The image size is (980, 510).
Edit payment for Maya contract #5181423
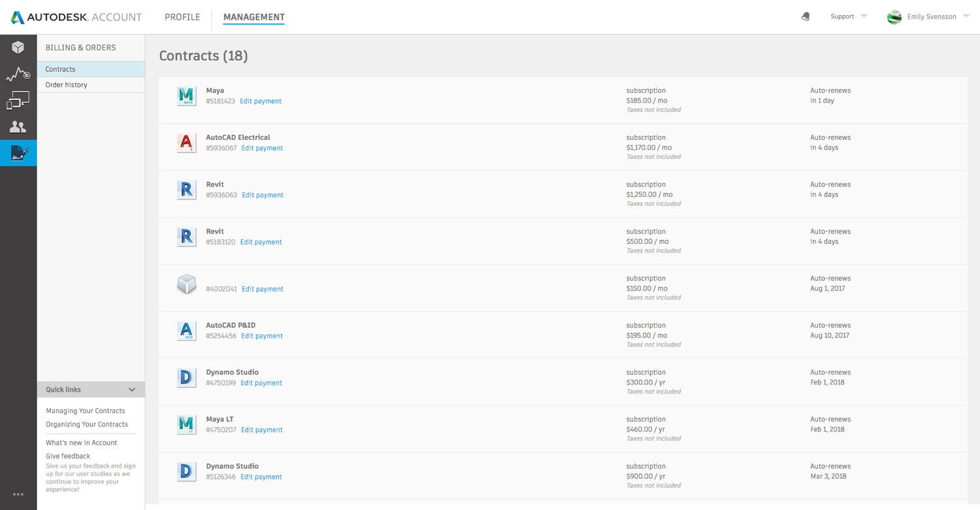[x=261, y=101]
